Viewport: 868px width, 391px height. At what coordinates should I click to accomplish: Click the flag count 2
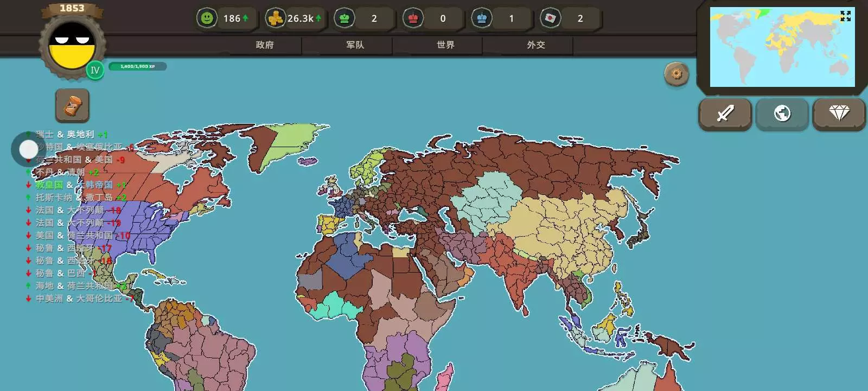click(x=580, y=18)
